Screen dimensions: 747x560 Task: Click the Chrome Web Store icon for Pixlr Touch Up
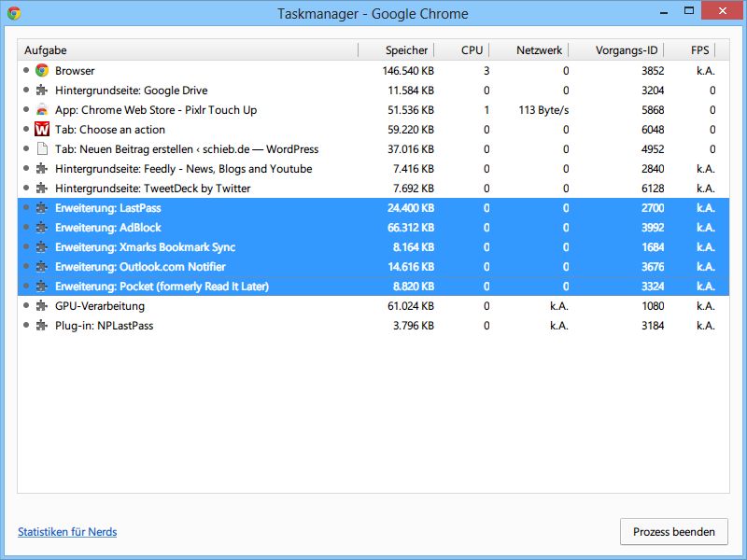pyautogui.click(x=42, y=109)
